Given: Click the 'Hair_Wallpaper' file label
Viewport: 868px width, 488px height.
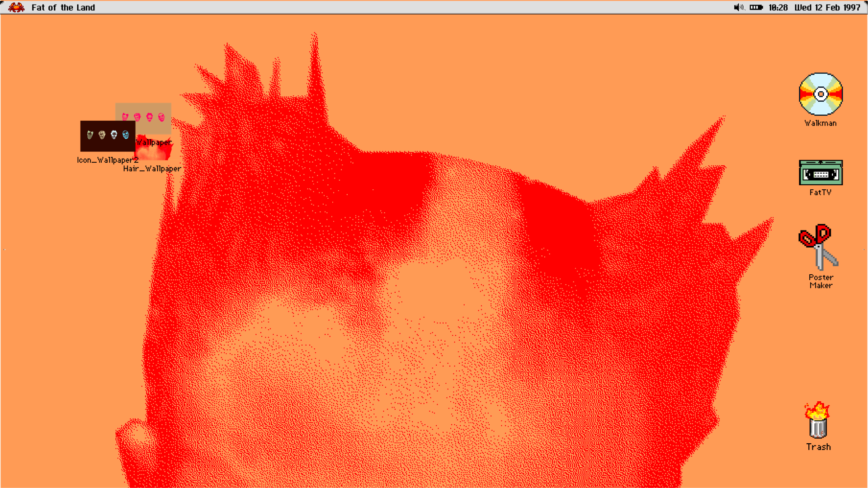Looking at the screenshot, I should coord(152,169).
